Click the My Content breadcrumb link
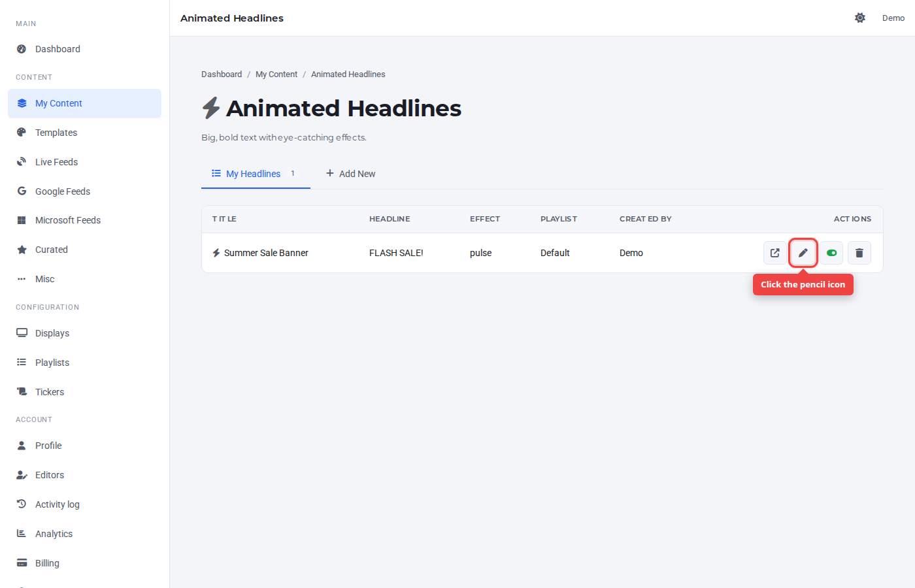The image size is (915, 588). [276, 74]
